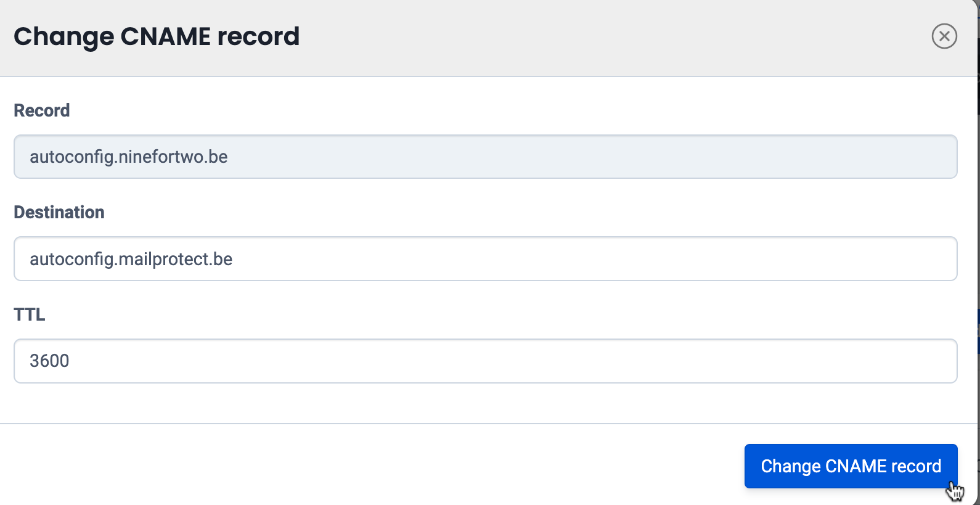
Task: Place cursor on autoconfig.mailprotect.be text
Action: tap(131, 259)
